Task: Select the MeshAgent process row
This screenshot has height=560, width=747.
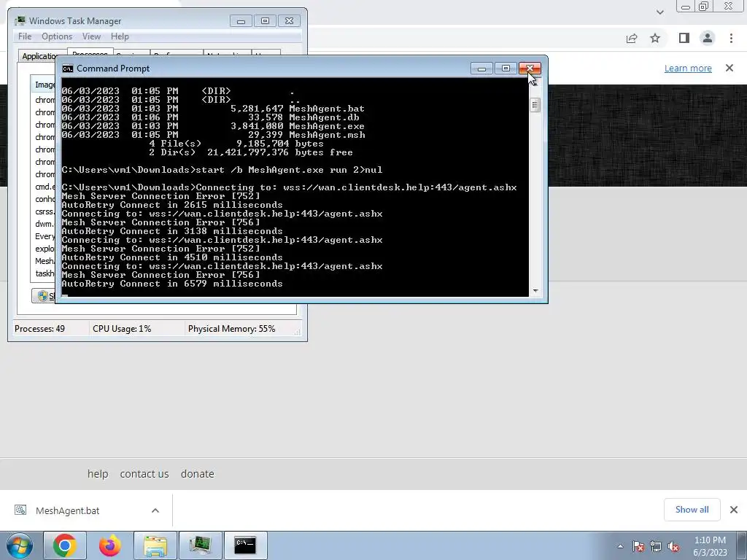Action: click(44, 261)
